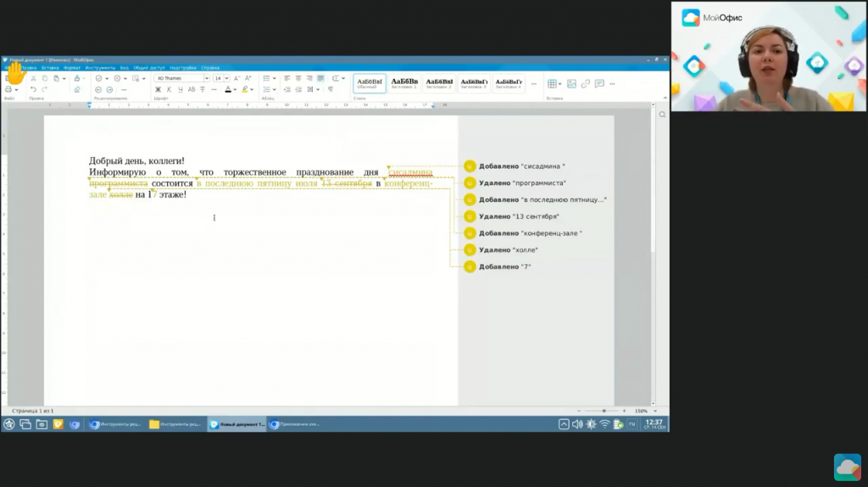Toggle Italic (К) formatting
The width and height of the screenshot is (868, 487).
(169, 89)
